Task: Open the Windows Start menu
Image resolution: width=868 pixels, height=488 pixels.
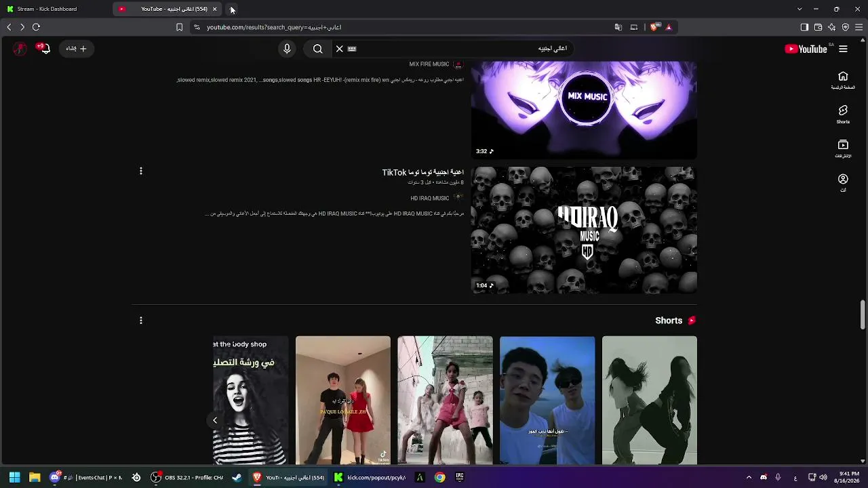Action: coord(14,477)
